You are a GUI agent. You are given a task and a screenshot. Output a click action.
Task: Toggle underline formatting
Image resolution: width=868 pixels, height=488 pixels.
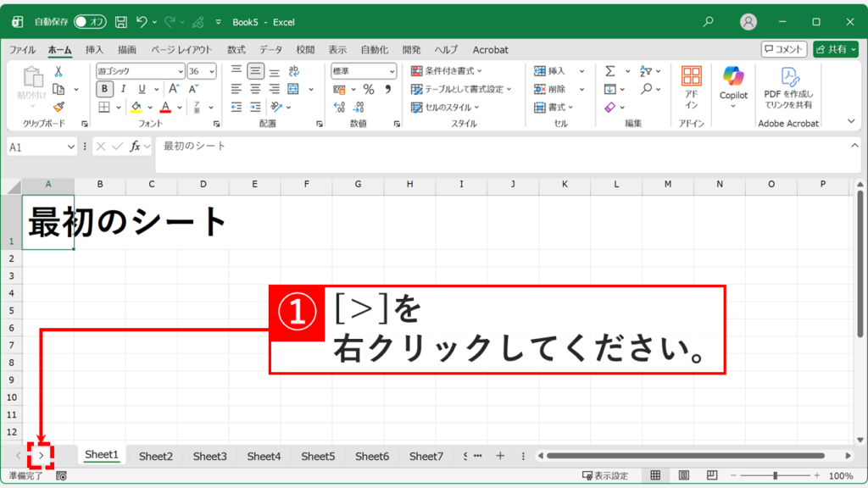(x=142, y=88)
